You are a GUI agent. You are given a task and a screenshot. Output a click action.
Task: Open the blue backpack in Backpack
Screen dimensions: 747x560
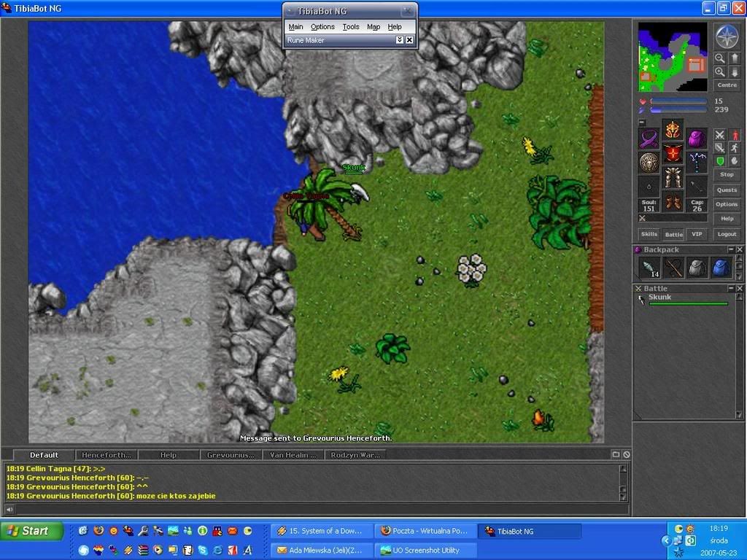(721, 268)
